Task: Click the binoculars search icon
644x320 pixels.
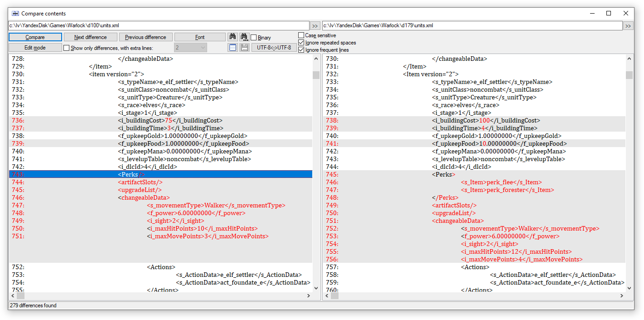Action: pyautogui.click(x=232, y=37)
